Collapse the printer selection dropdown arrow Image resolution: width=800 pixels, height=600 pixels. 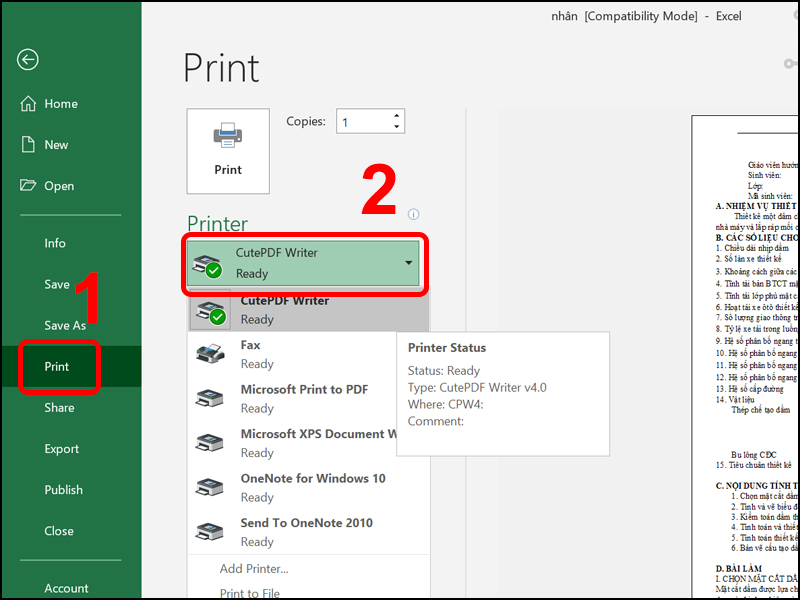click(x=407, y=263)
